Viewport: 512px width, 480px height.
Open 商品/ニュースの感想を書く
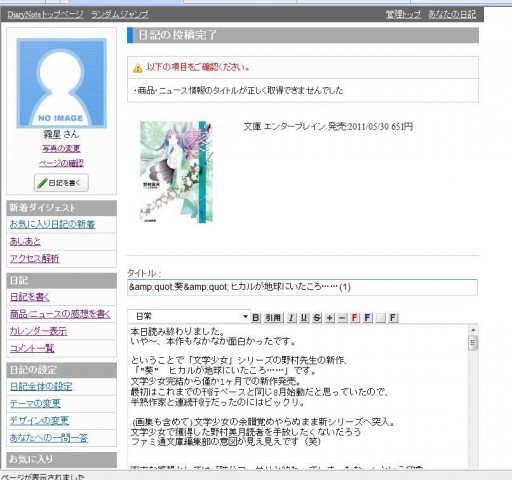pyautogui.click(x=60, y=314)
